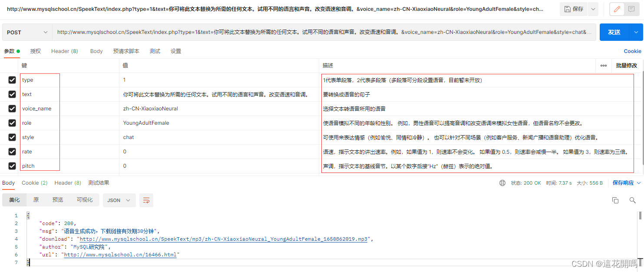Open the response Header (8) tab
Screen dimensions: 644x272
[68, 183]
